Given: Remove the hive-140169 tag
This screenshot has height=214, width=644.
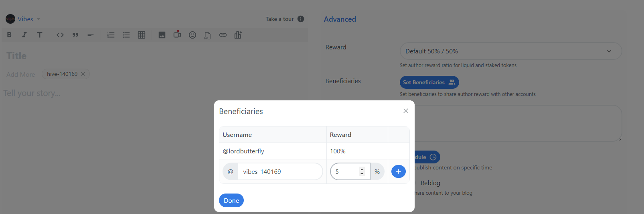Looking at the screenshot, I should (83, 74).
